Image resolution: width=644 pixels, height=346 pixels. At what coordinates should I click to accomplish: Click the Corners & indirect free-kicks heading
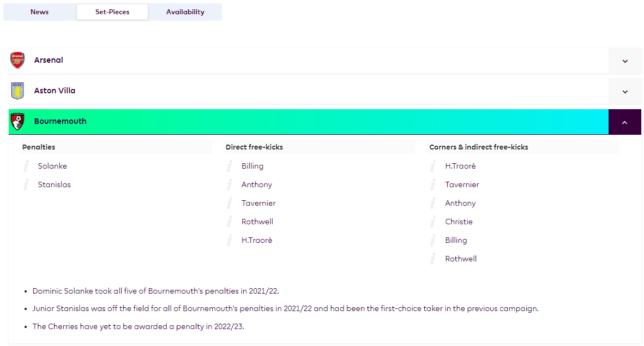click(x=478, y=147)
